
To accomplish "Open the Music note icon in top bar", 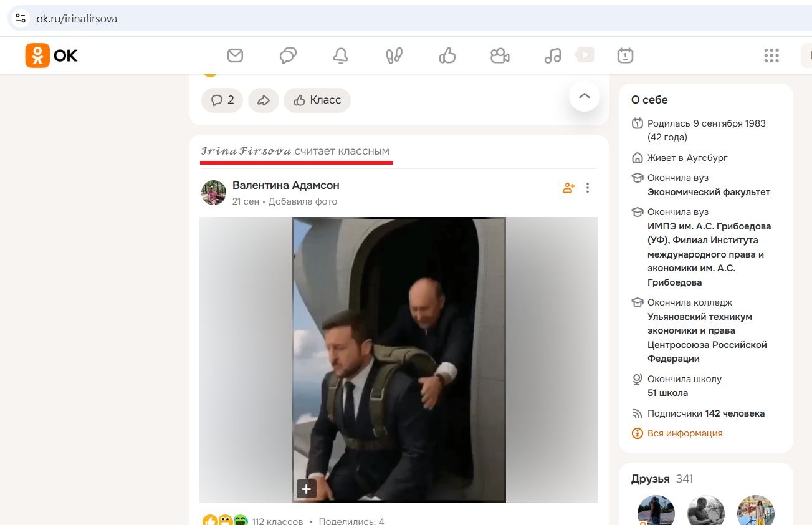I will pyautogui.click(x=553, y=55).
